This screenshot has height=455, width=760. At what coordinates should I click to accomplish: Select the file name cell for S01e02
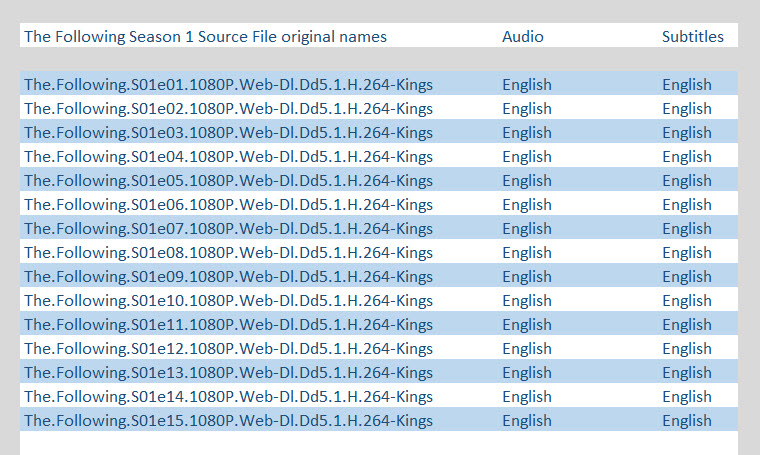click(x=228, y=109)
